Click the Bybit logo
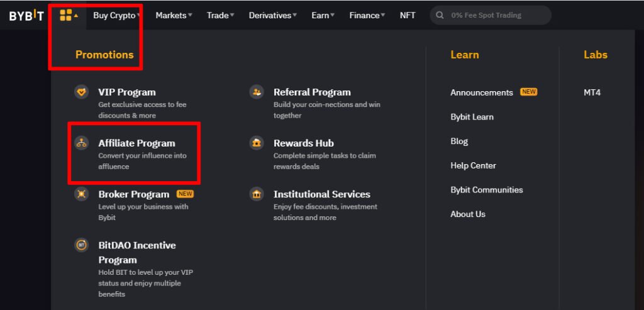Screen dimensions: 644x310 tap(26, 16)
